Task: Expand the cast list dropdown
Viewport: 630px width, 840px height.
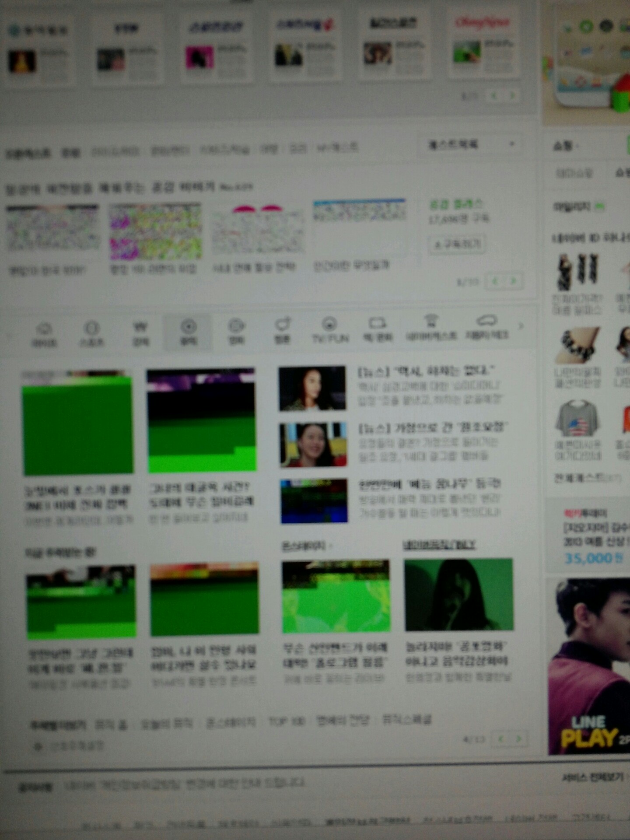Action: pos(472,144)
